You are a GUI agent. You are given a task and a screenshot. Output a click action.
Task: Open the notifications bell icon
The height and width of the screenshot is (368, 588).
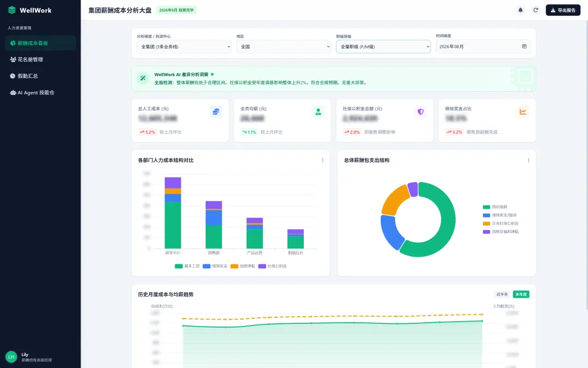coord(520,10)
